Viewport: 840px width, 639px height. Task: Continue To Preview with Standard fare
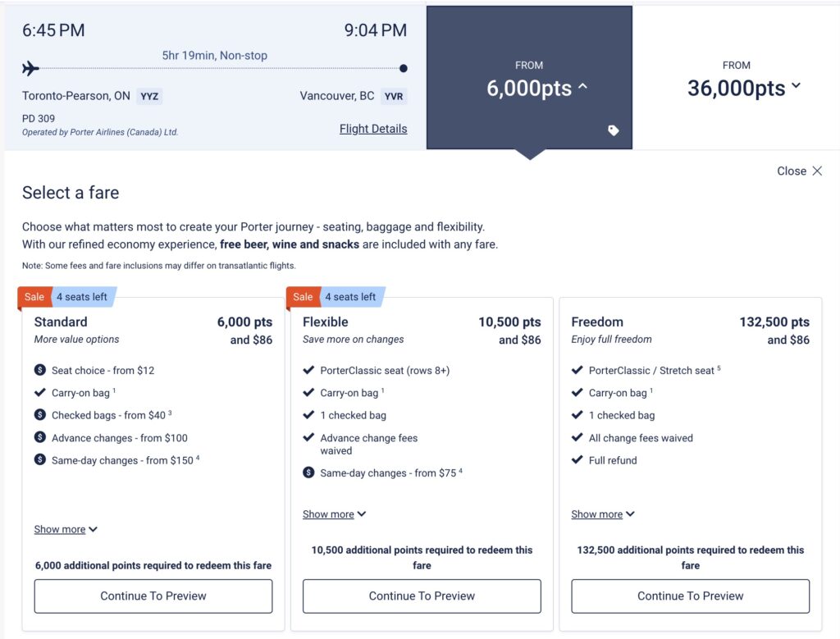click(x=153, y=596)
